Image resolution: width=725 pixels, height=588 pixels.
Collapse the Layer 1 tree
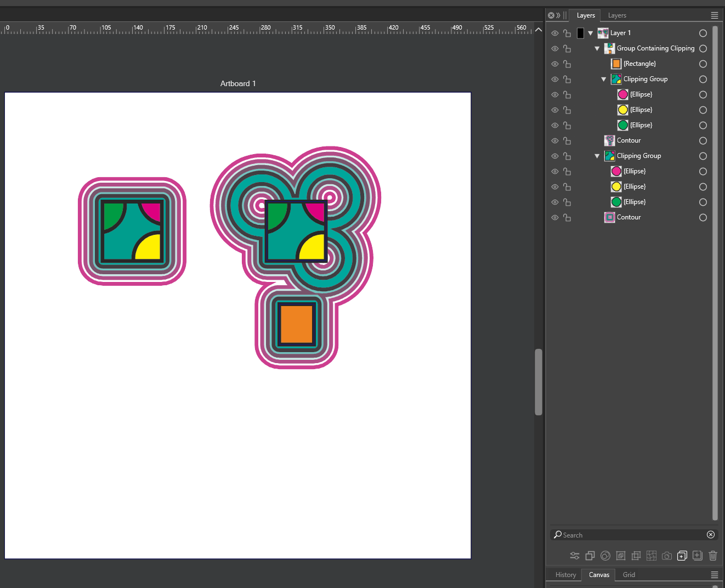591,33
